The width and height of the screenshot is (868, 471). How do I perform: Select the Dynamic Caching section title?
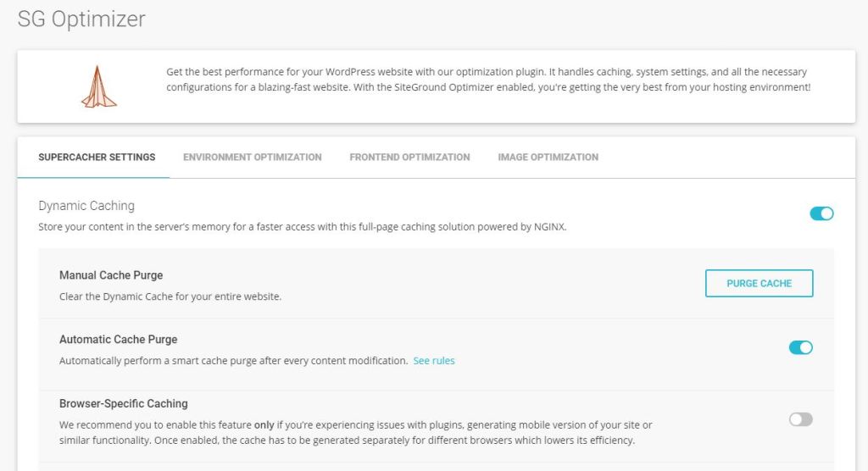click(86, 206)
